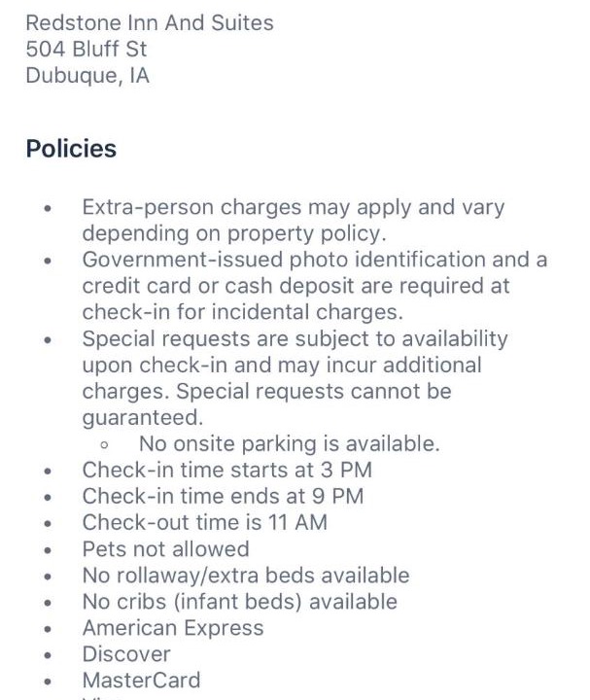The width and height of the screenshot is (590, 700).
Task: Click the hollow bullet beside onsite parking
Action: (x=104, y=444)
